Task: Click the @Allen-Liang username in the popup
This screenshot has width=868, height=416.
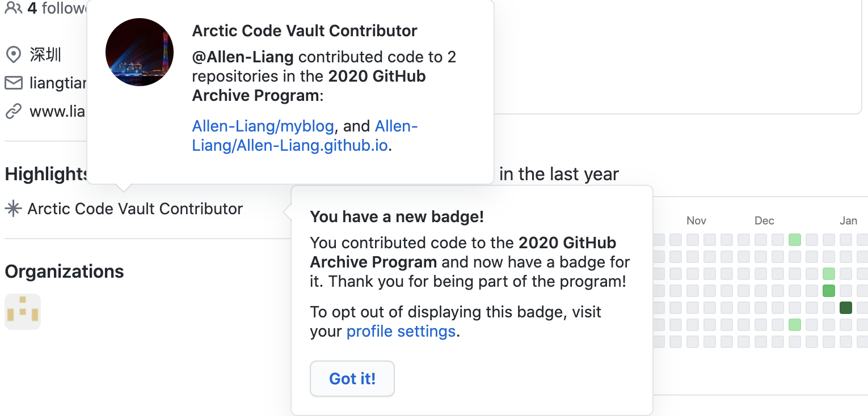Action: click(x=243, y=57)
